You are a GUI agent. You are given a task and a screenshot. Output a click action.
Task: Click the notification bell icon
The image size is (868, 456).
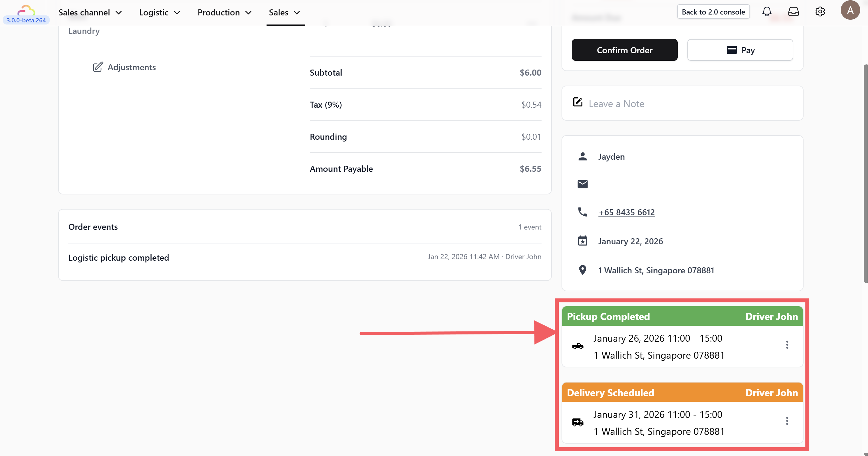[x=767, y=12]
